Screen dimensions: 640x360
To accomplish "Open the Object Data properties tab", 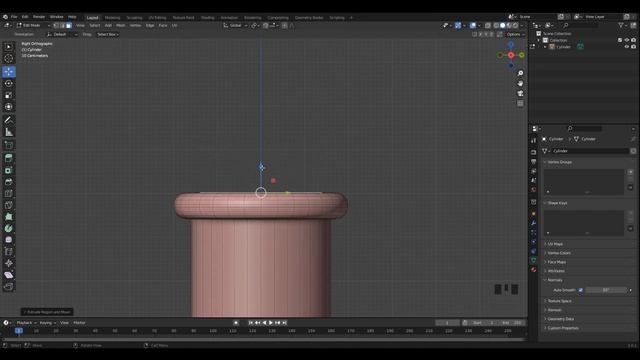I will tap(533, 260).
